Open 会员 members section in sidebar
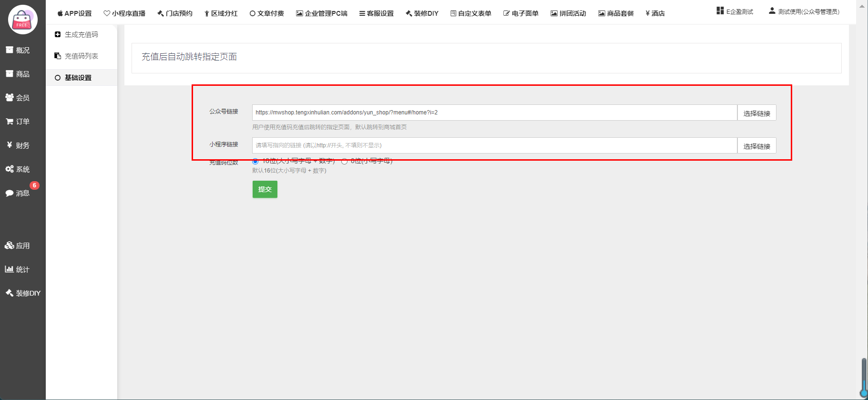This screenshot has height=400, width=868. 18,98
